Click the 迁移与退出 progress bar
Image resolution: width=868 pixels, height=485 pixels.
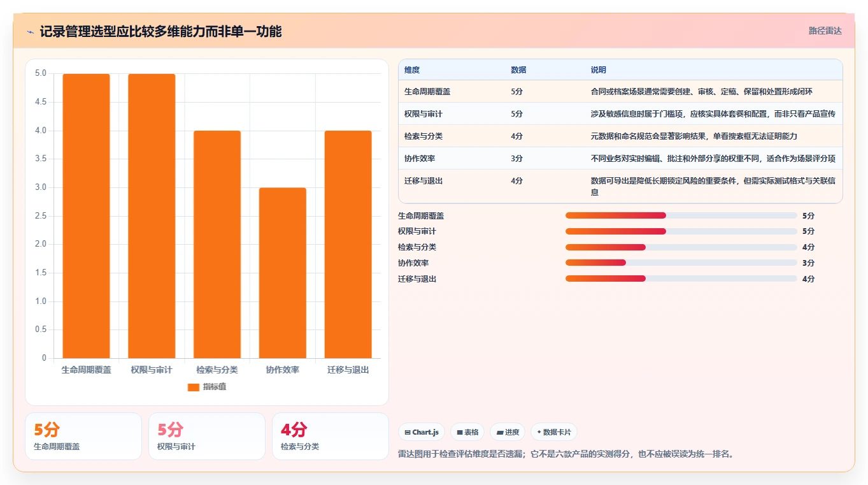681,279
